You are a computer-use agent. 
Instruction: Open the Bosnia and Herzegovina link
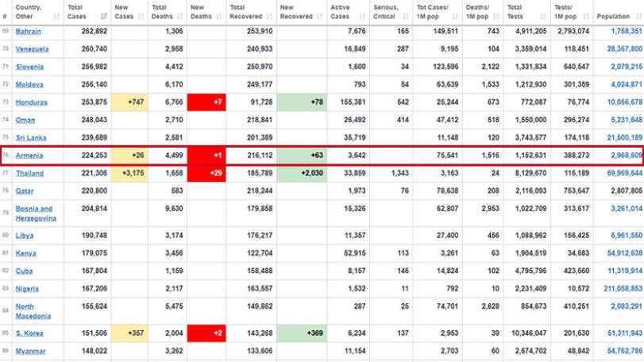tap(36, 214)
